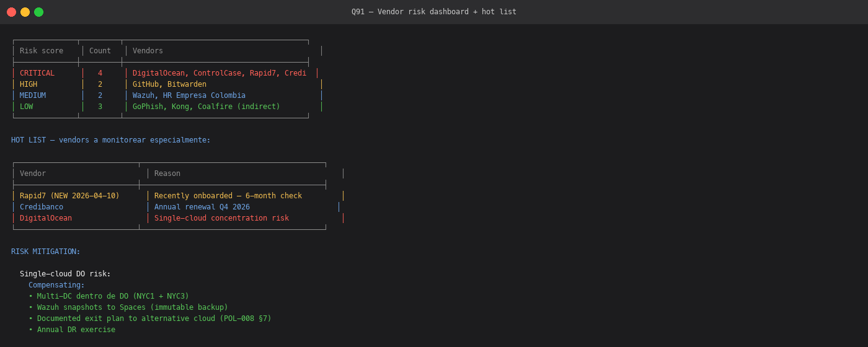Select the 'Reason' column header in hot list
This screenshot has height=347, width=868.
(x=167, y=173)
